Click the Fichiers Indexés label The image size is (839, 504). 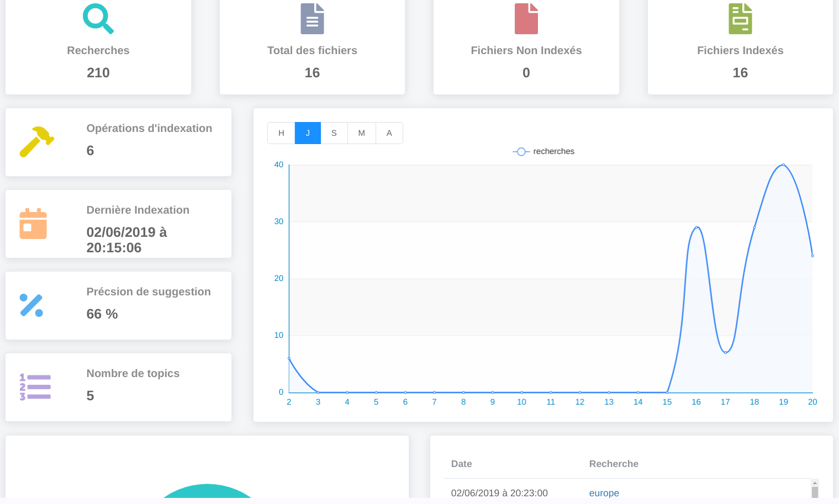[740, 50]
